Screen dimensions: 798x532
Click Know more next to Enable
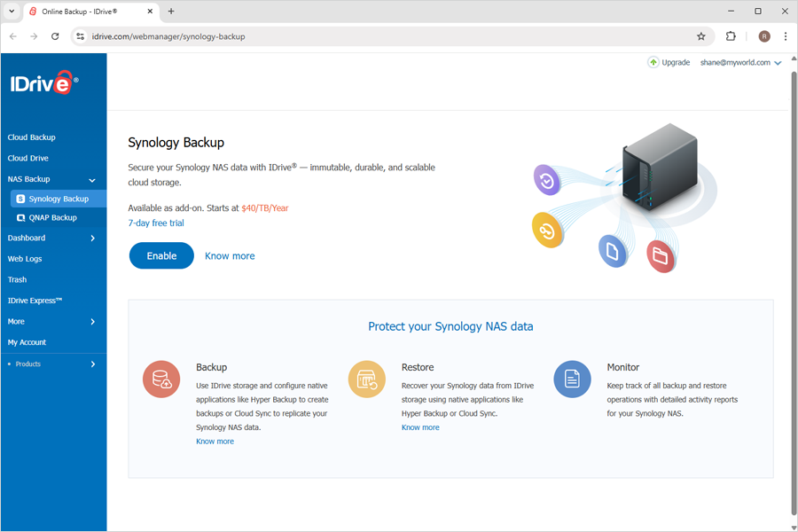click(x=230, y=256)
